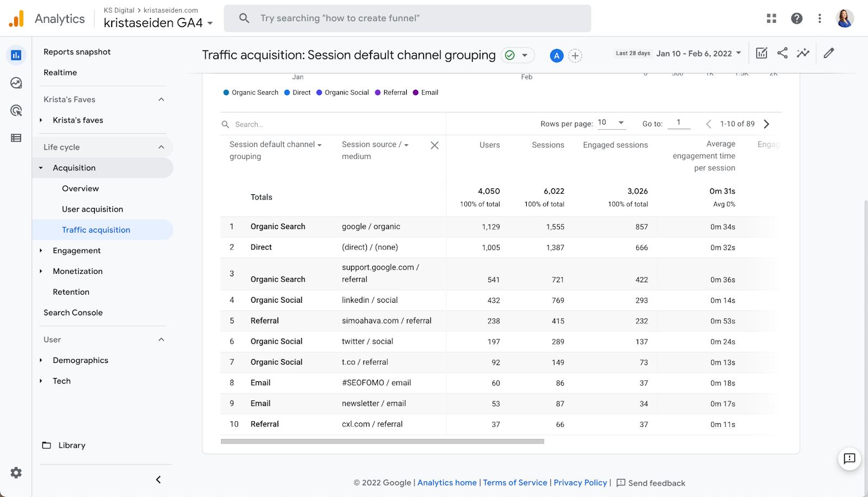This screenshot has height=497, width=868.
Task: Click the Analytics home link
Action: (447, 483)
